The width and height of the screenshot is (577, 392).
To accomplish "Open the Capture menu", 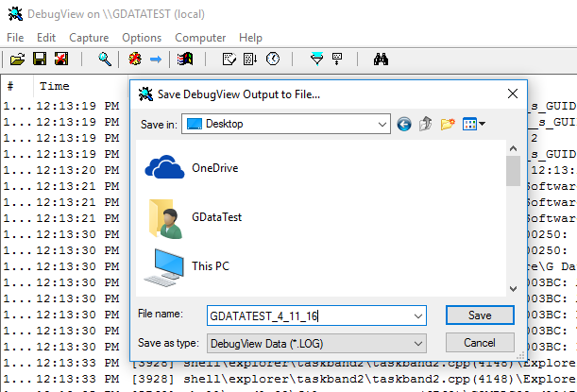I will [x=89, y=38].
